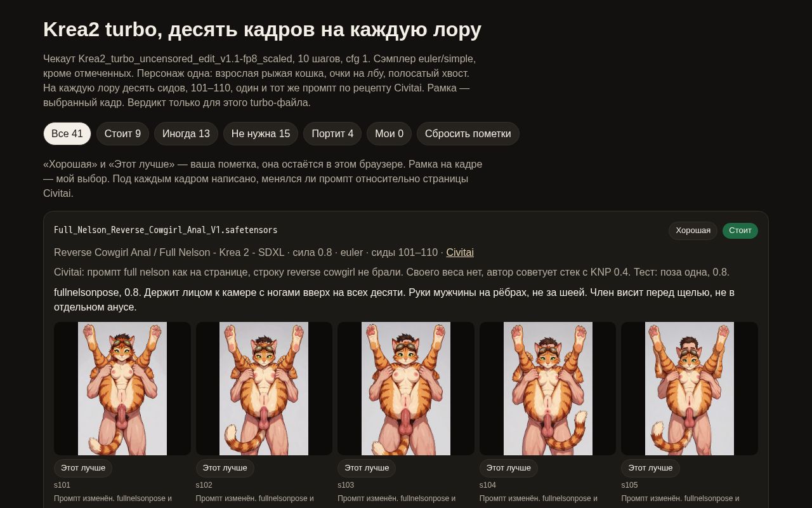Select the thumbnail above seed s105
The image size is (812, 508).
(690, 389)
